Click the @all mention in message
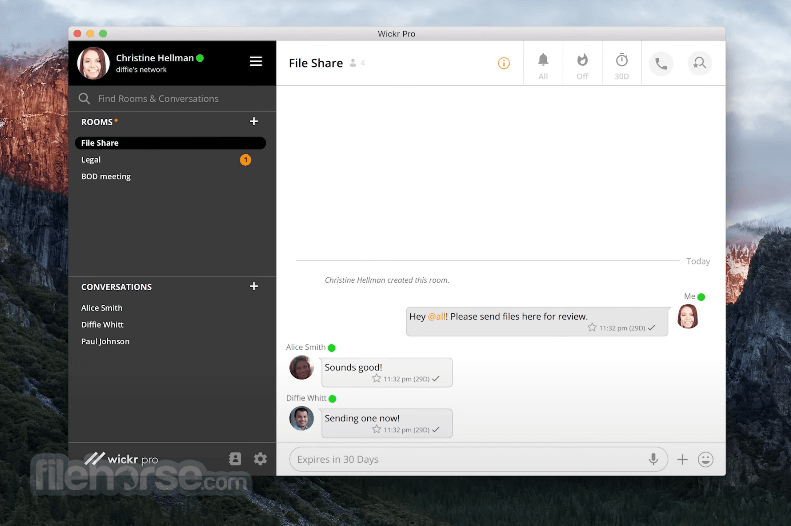The width and height of the screenshot is (791, 526). [x=437, y=317]
